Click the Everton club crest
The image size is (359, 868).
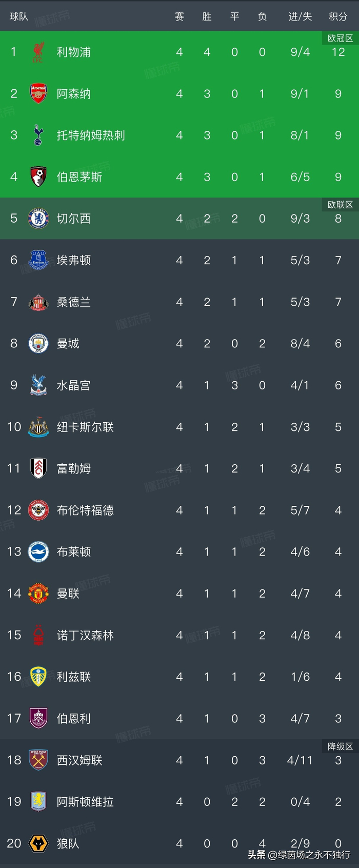(x=38, y=260)
